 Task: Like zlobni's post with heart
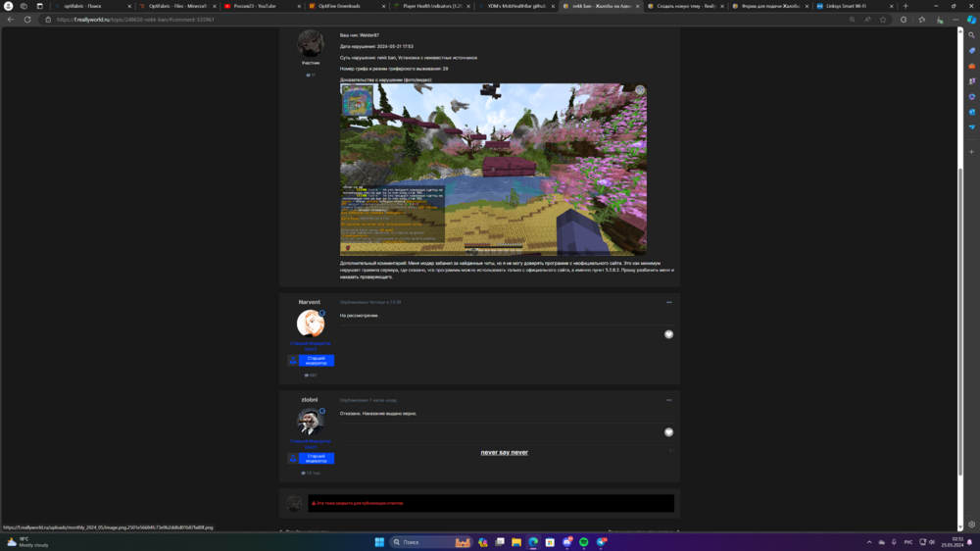(668, 432)
